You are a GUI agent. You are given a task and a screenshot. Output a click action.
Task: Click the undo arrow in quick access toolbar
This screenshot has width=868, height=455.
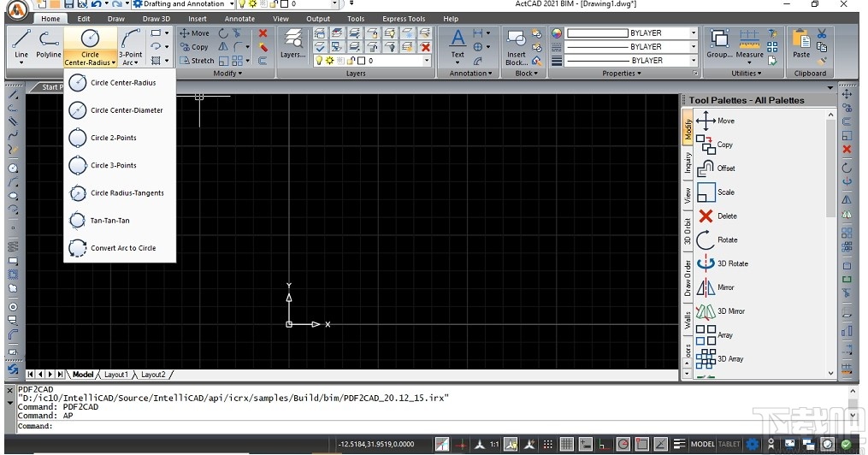coord(97,4)
